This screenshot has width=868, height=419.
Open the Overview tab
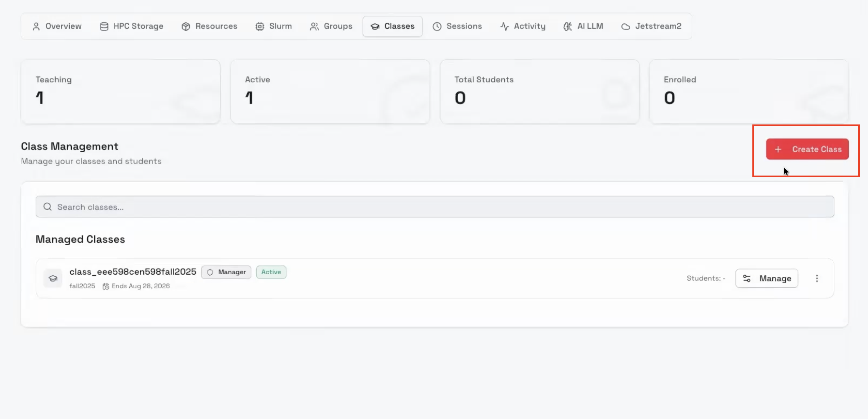tap(57, 26)
